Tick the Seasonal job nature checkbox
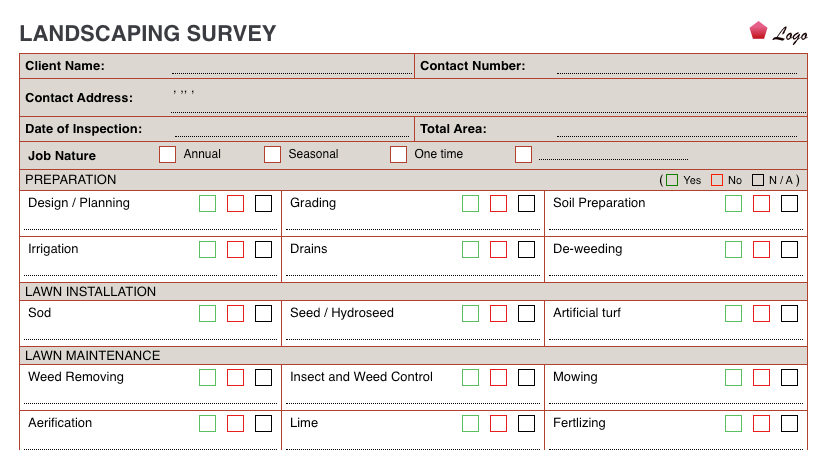 coord(272,154)
